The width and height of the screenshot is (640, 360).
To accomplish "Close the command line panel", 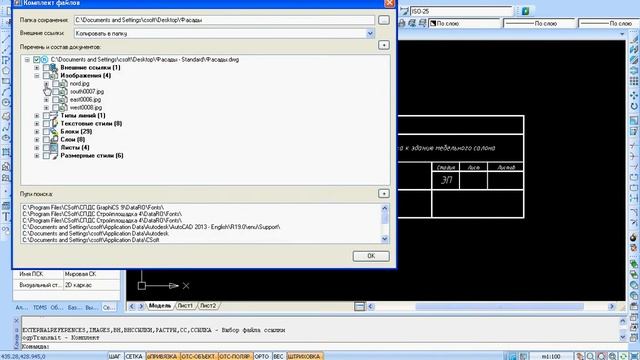I will [x=16, y=321].
